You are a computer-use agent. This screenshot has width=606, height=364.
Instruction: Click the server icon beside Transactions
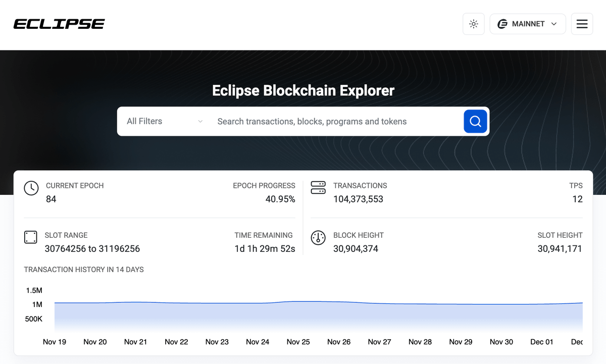click(x=318, y=187)
